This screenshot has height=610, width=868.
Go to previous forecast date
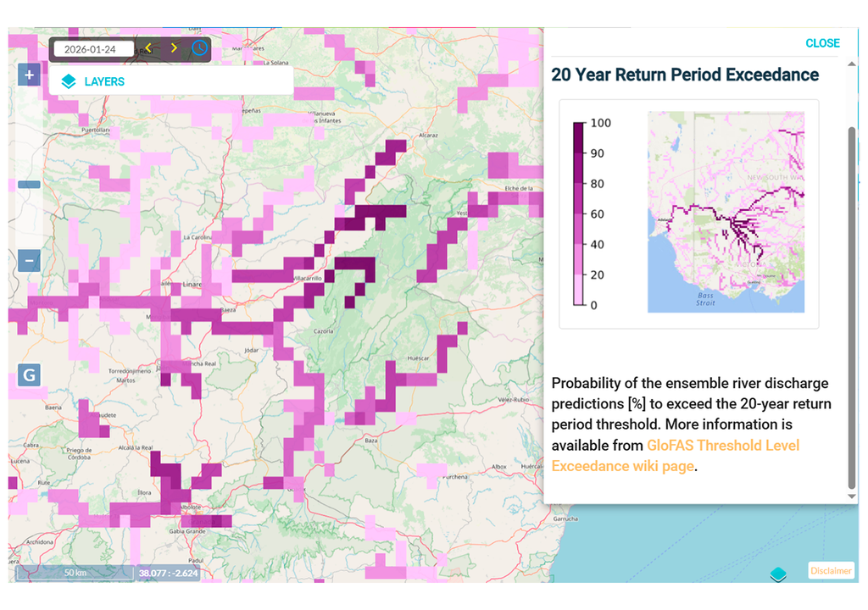[149, 48]
